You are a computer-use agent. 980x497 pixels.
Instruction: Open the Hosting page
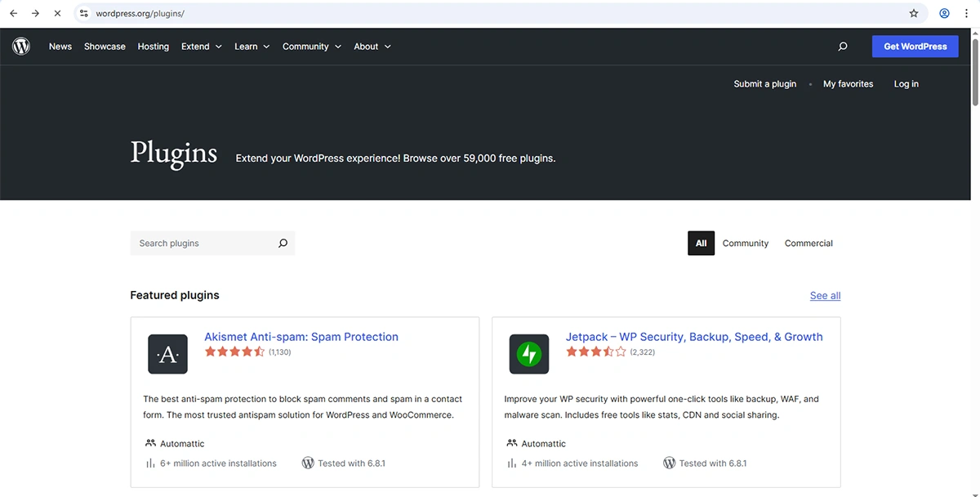154,47
